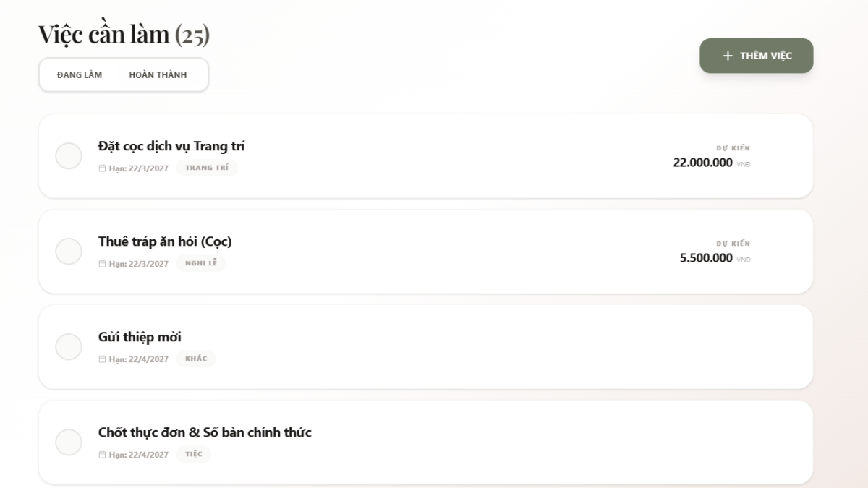Select the Nghi lễ category tag

tap(201, 263)
